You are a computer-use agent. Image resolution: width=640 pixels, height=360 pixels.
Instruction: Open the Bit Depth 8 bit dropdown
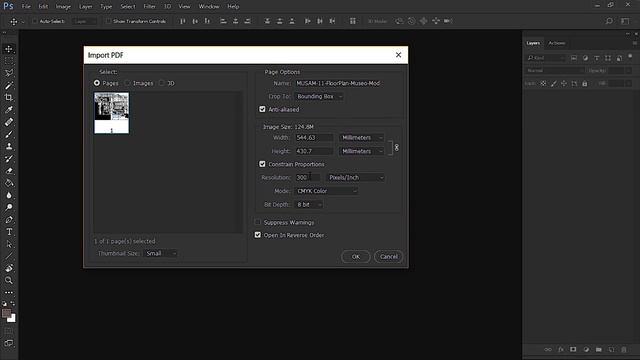(309, 204)
